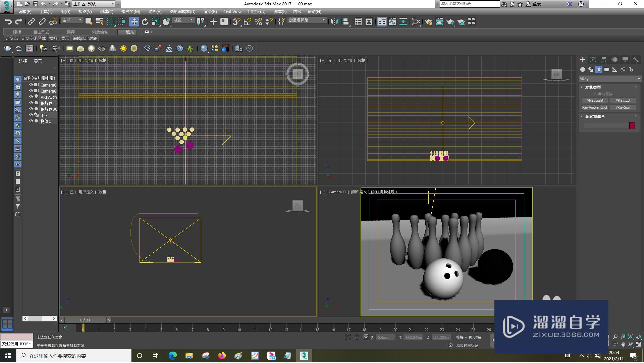The height and width of the screenshot is (363, 644).
Task: Click the object name input field
Action: (x=606, y=125)
